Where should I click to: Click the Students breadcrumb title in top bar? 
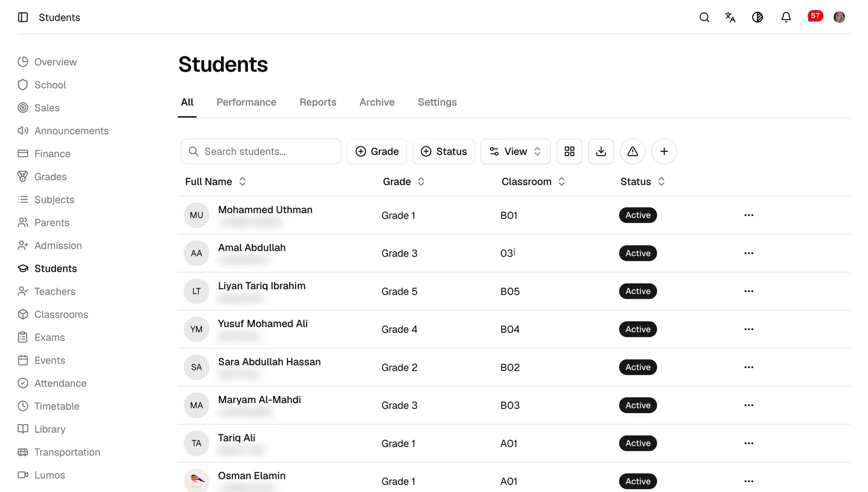pyautogui.click(x=59, y=17)
